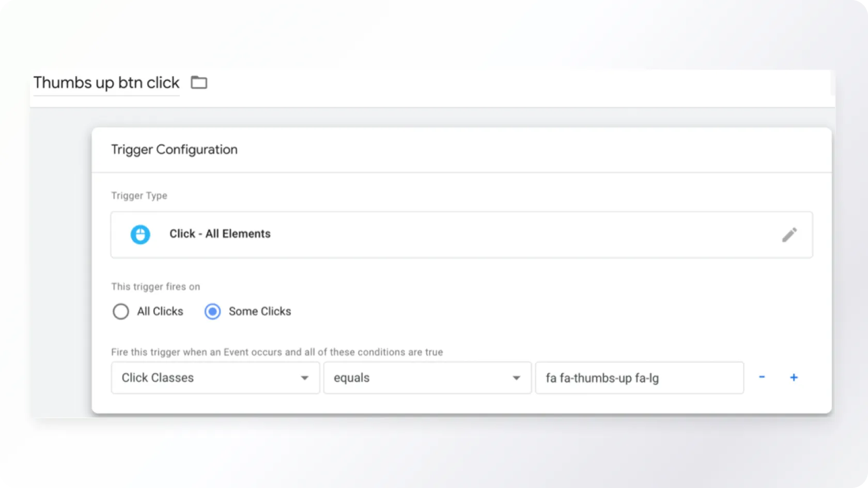Click the Trigger Configuration heading
The width and height of the screenshot is (868, 488).
pos(174,150)
